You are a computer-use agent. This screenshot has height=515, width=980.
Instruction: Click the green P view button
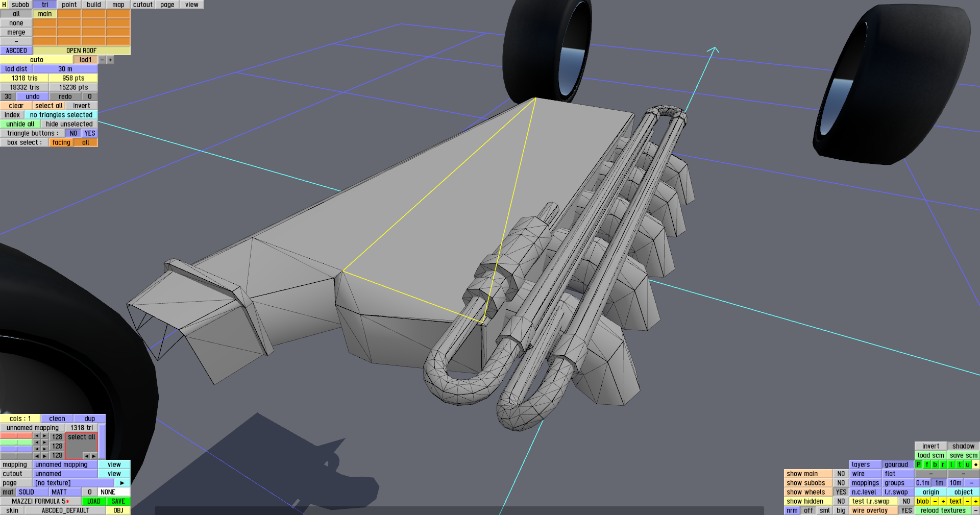[x=919, y=464]
